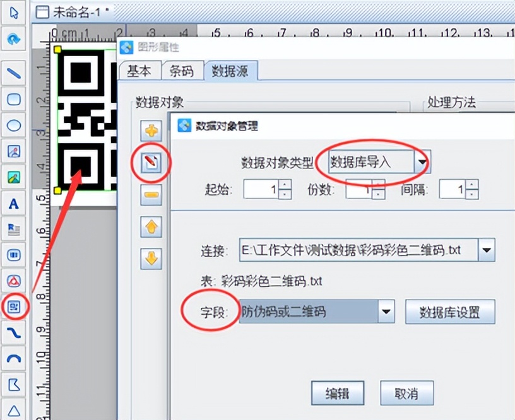The width and height of the screenshot is (515, 420).
Task: Select the straight line drawing tool
Action: tap(14, 74)
